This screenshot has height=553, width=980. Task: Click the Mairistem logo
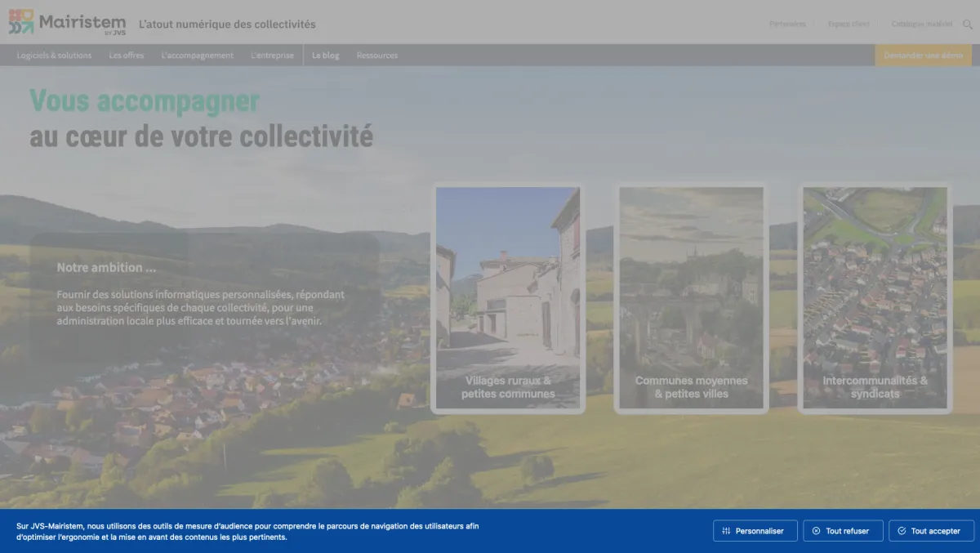pos(67,23)
